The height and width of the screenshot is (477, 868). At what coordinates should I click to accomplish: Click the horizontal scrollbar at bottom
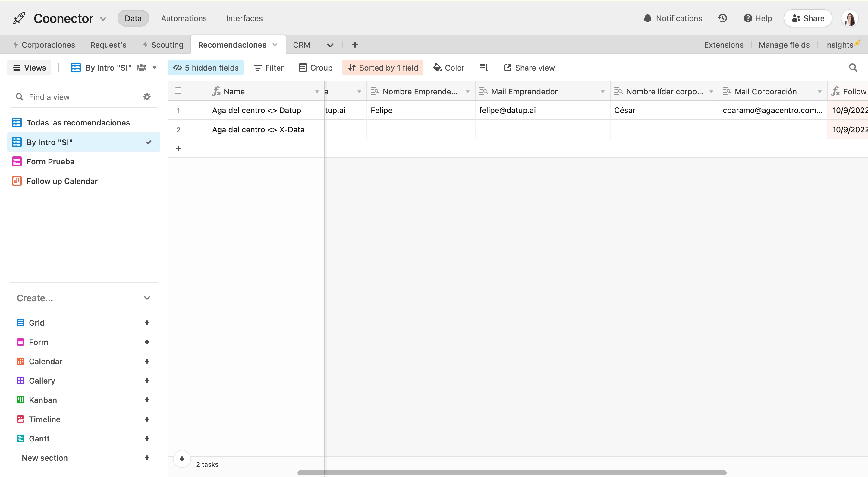tap(511, 472)
